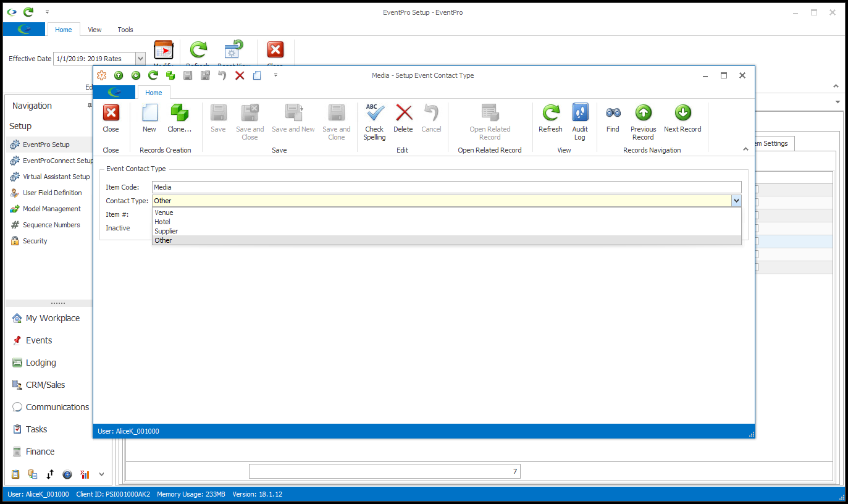Open User Field Definition item

click(x=46, y=193)
